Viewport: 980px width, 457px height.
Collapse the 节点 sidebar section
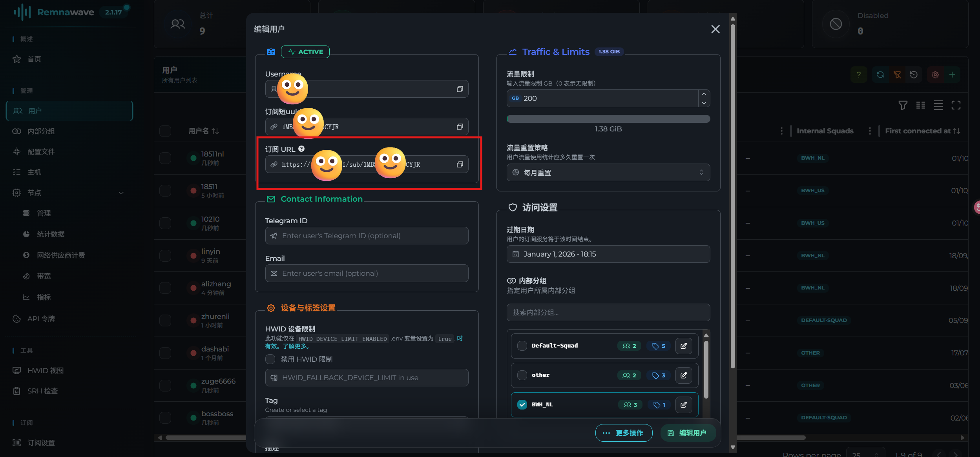121,193
